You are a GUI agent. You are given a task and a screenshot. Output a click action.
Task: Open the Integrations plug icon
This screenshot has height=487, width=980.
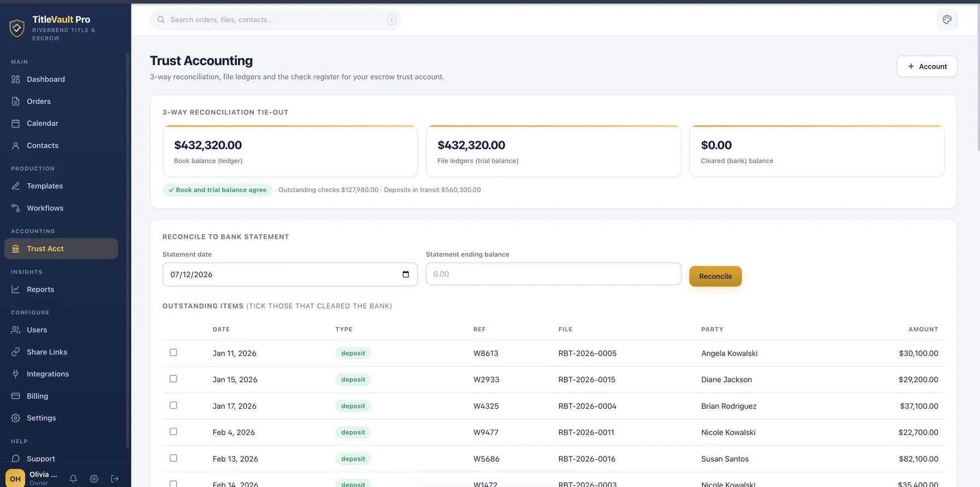[x=15, y=374]
